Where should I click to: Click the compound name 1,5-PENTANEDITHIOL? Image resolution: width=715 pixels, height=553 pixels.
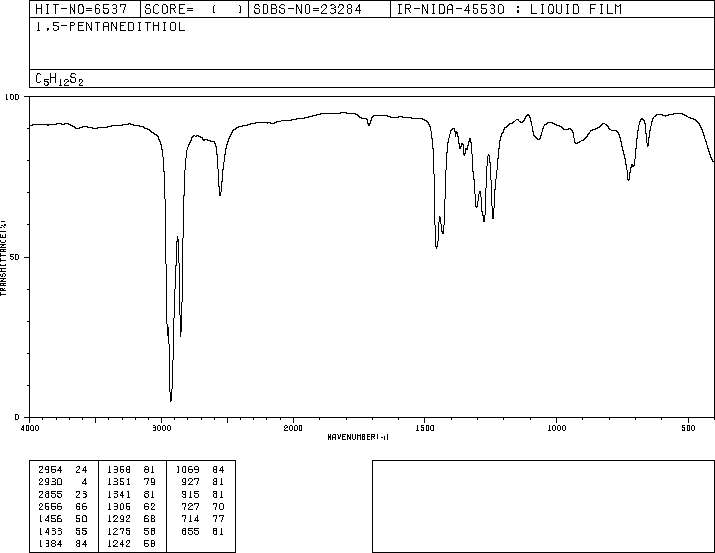coord(110,27)
